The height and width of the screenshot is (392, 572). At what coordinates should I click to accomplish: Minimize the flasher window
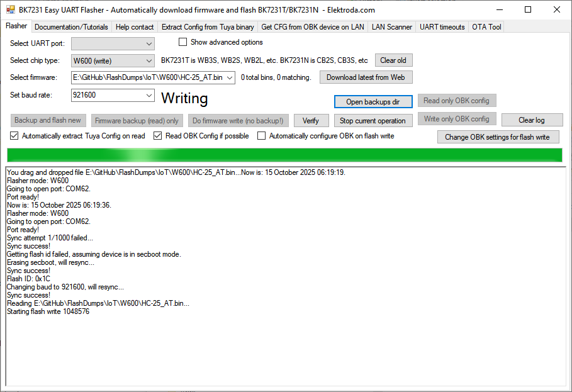[x=500, y=10]
